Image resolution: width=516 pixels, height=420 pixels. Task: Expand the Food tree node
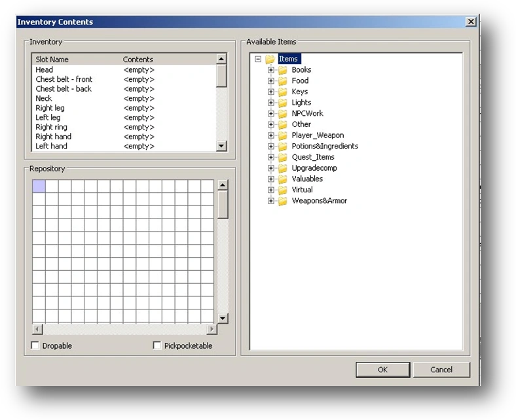point(271,81)
